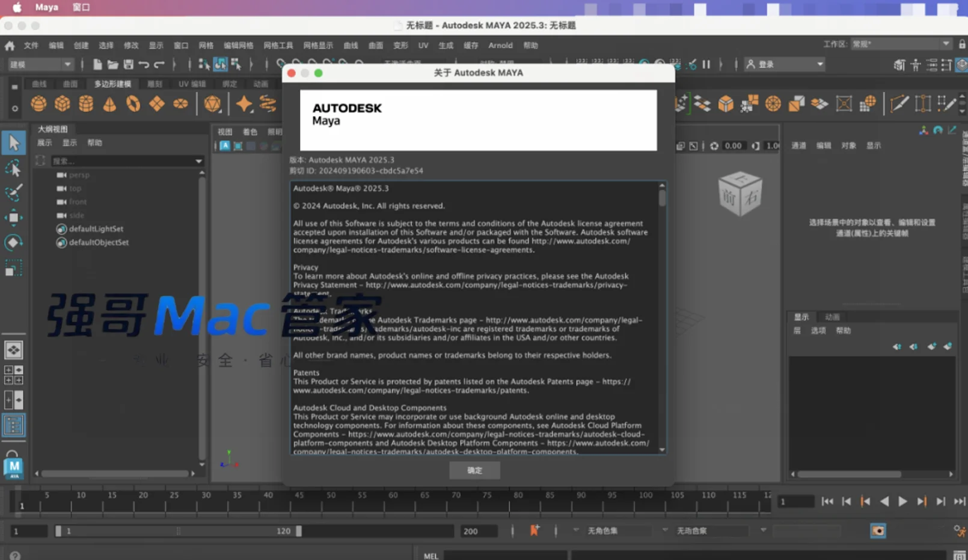
Task: Toggle the cached playback icon
Action: pyautogui.click(x=878, y=531)
